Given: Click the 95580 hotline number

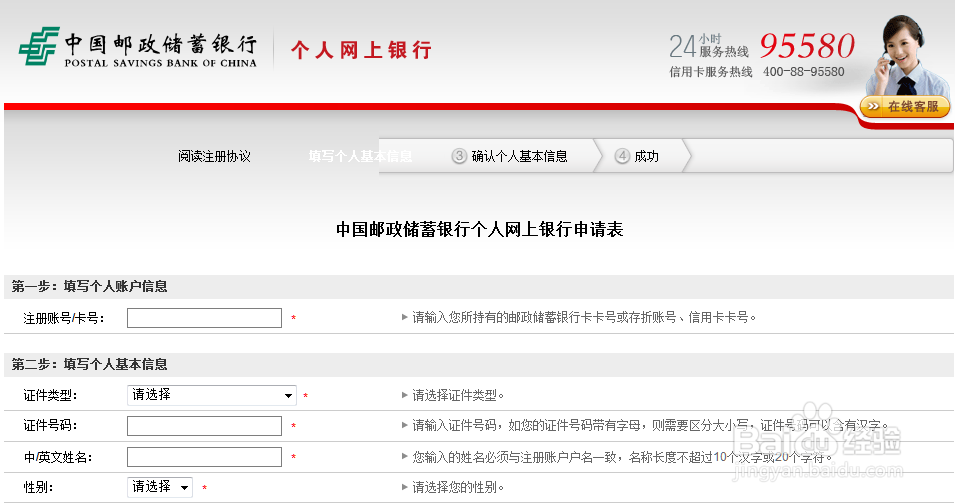Looking at the screenshot, I should 807,46.
